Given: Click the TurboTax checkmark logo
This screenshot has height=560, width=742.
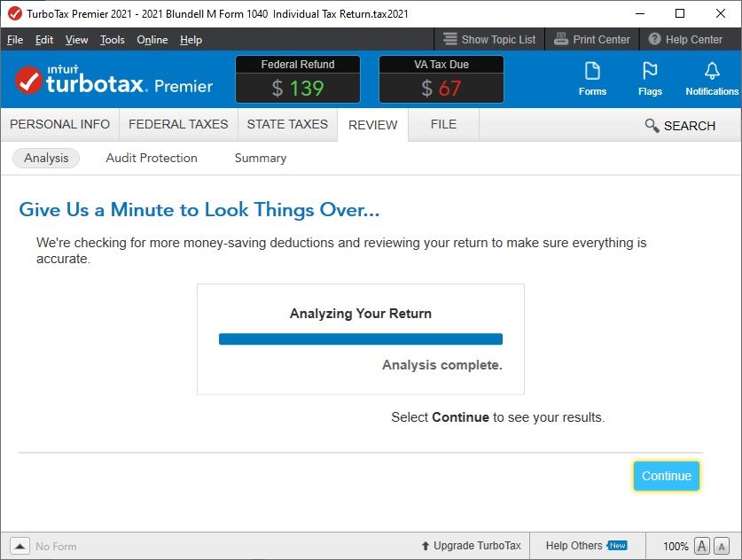Looking at the screenshot, I should pyautogui.click(x=28, y=80).
